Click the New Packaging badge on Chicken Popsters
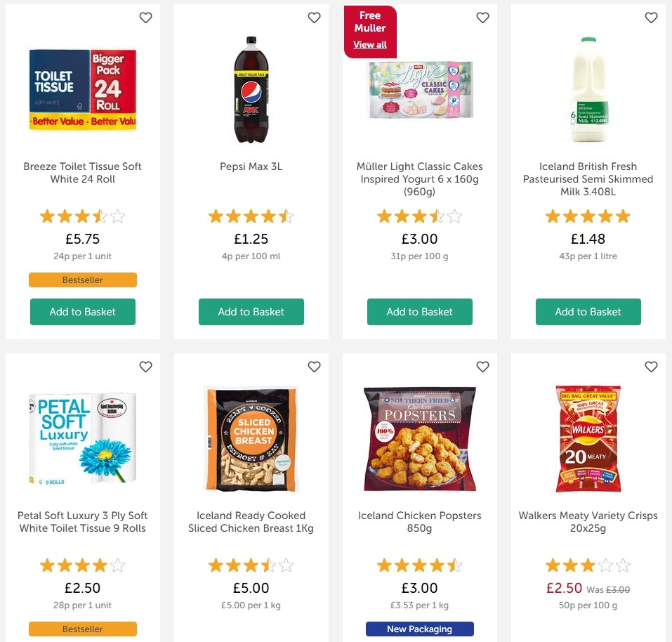This screenshot has height=642, width=672. click(419, 629)
